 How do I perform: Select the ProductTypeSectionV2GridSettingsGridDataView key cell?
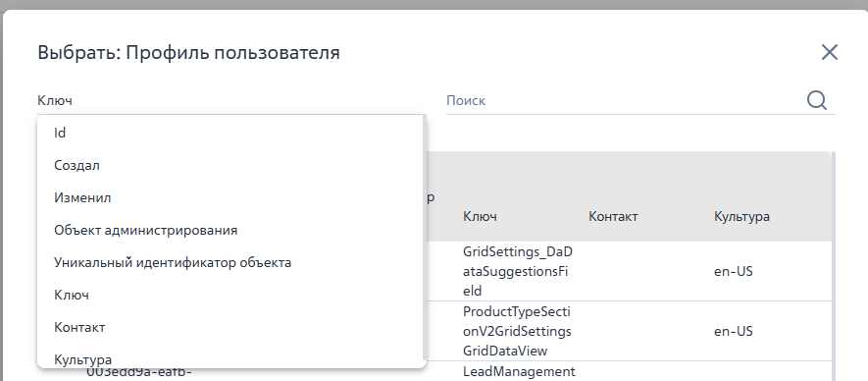[518, 331]
